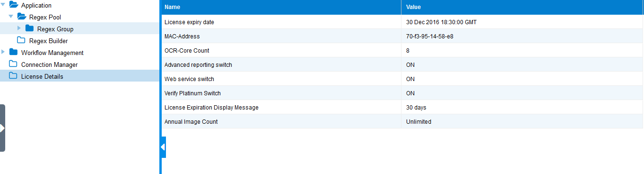
Task: Sort by the Name column header
Action: (282, 7)
